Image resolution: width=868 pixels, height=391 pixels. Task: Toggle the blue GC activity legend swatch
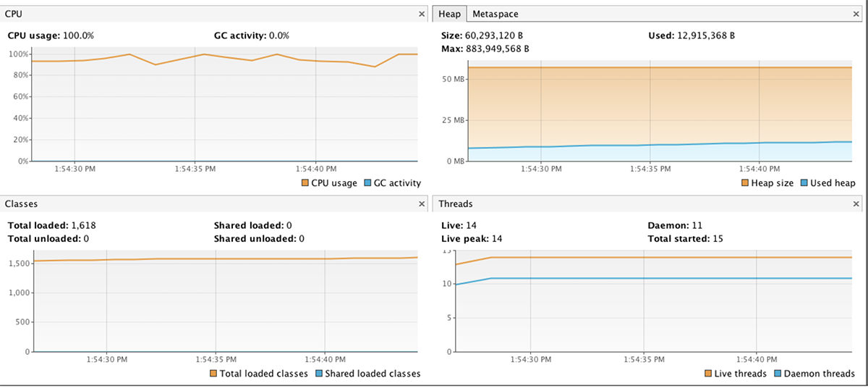click(x=367, y=183)
